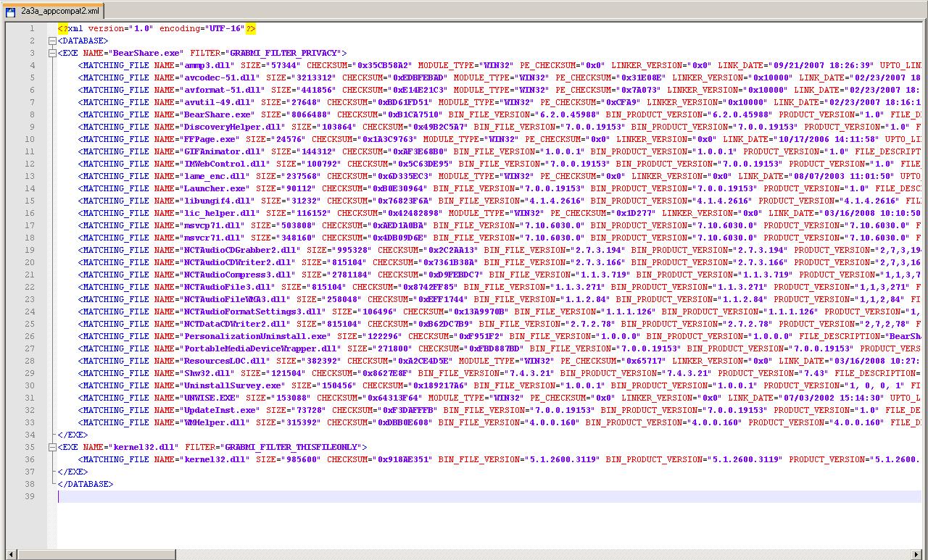Select the 2a3a_appcompat2.xml document tab
928x560 pixels.
pyautogui.click(x=53, y=11)
